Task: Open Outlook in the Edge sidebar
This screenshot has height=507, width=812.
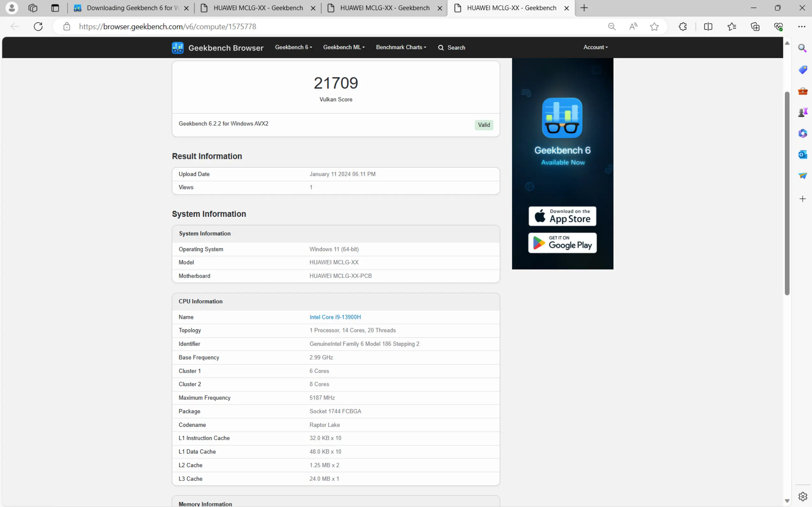Action: coord(802,155)
